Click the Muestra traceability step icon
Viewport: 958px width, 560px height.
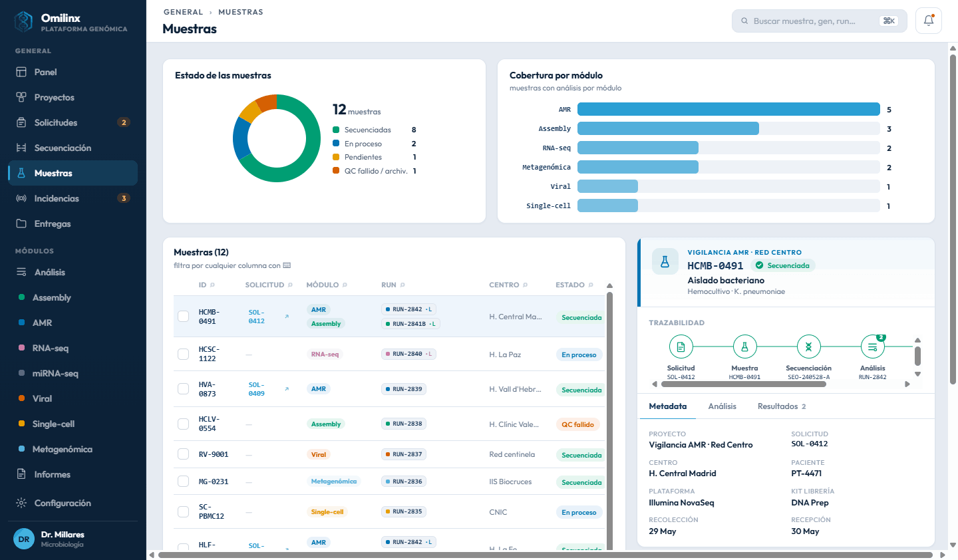[744, 347]
